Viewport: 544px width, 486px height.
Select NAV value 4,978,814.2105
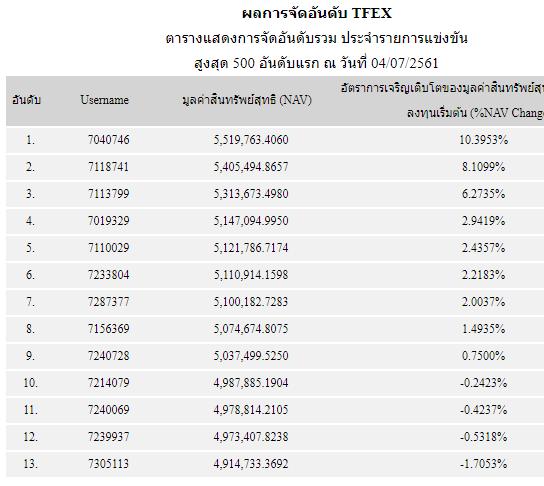coord(251,410)
